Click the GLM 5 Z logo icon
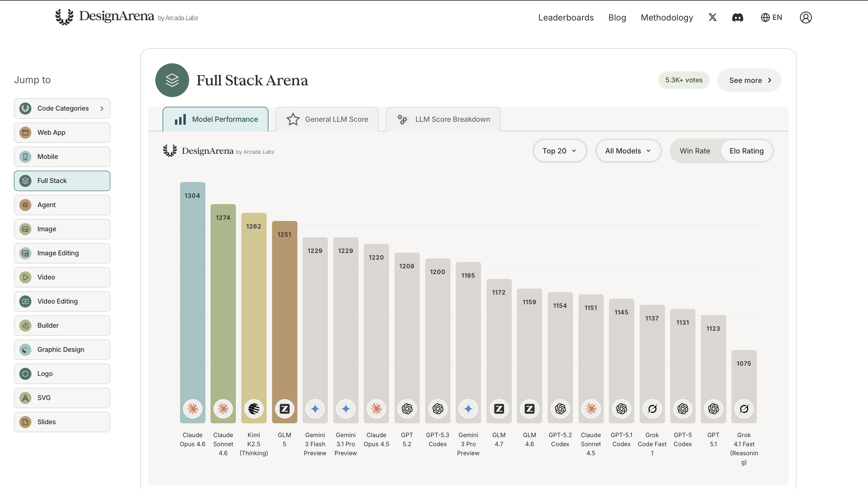The height and width of the screenshot is (489, 868). pos(284,409)
